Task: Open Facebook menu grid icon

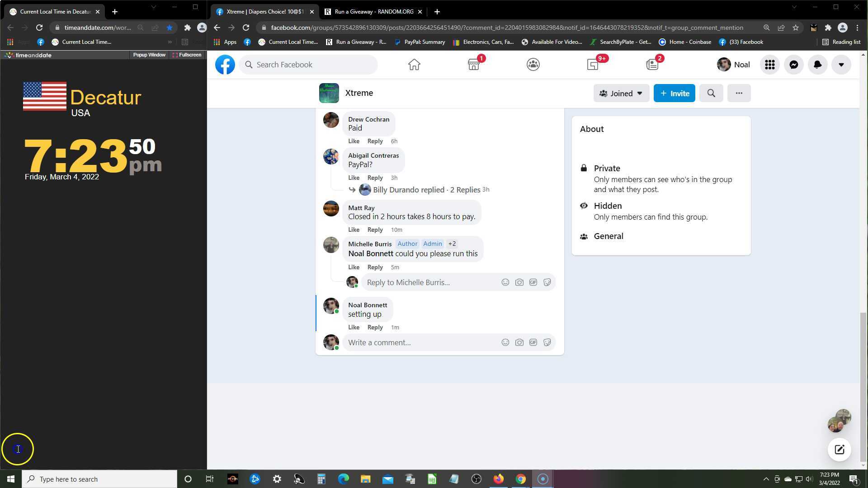Action: 769,65
